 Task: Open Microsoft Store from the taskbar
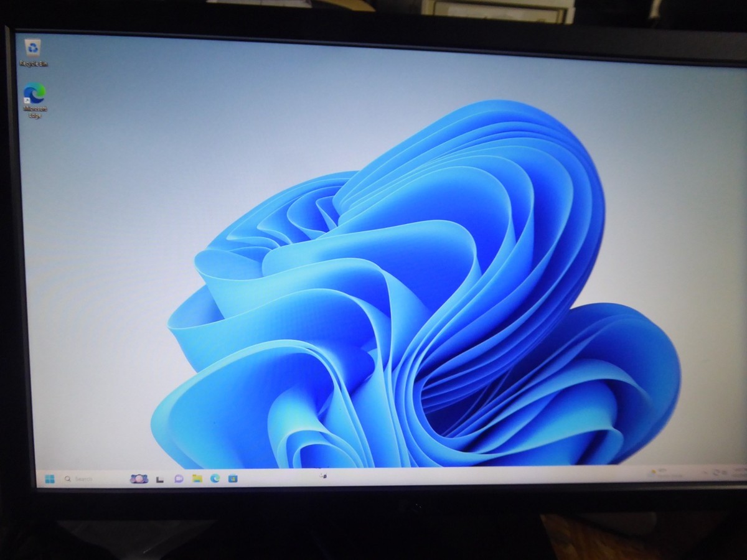233,478
